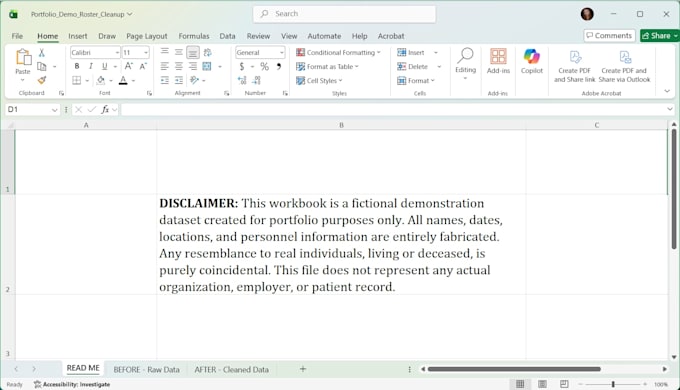The height and width of the screenshot is (390, 680).
Task: Click the Decrease Decimal icon
Action: click(257, 80)
